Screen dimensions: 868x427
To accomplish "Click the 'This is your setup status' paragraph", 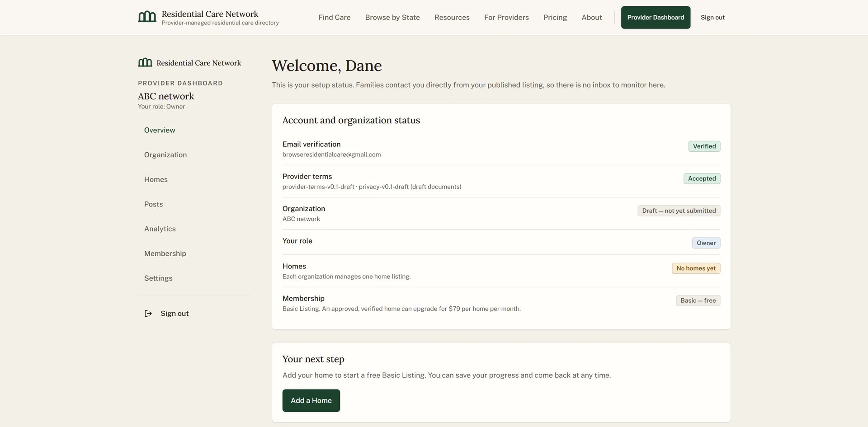I will pos(468,85).
